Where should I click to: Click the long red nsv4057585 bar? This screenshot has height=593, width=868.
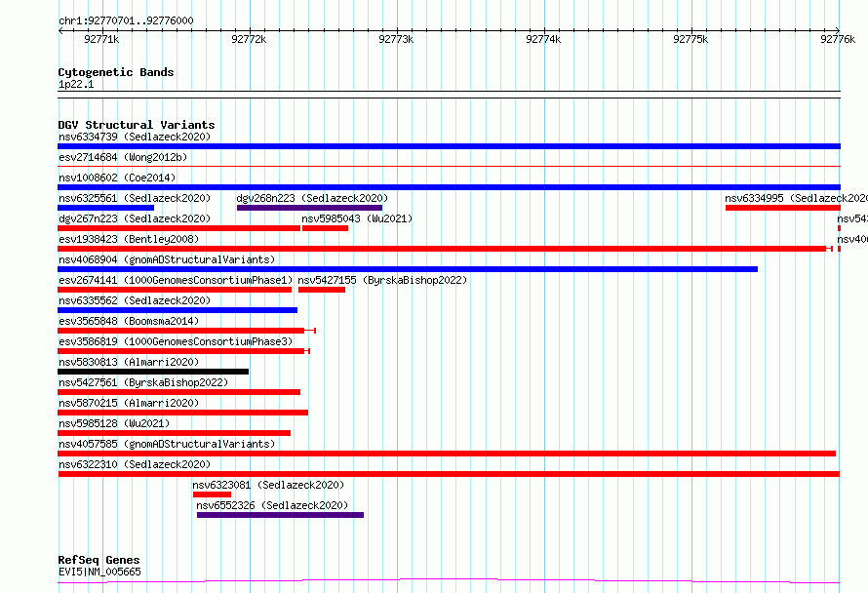[447, 454]
